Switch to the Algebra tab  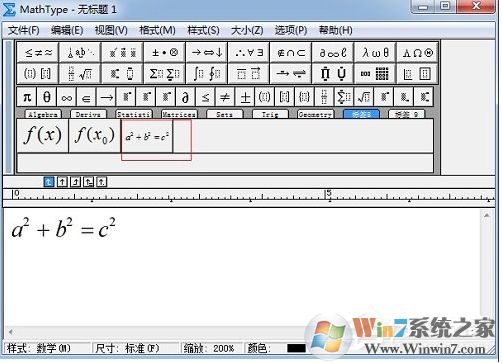pos(43,114)
